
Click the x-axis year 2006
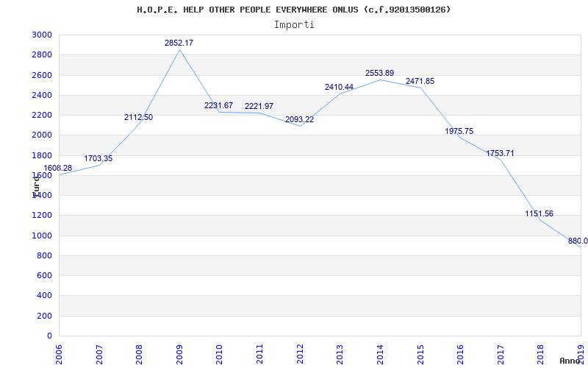coord(59,353)
